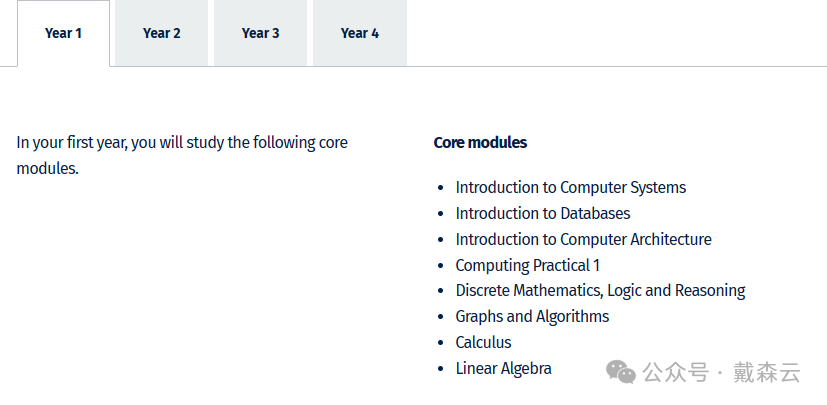Viewport: 827px width, 405px height.
Task: Click the first-year introduction paragraph
Action: pyautogui.click(x=182, y=156)
